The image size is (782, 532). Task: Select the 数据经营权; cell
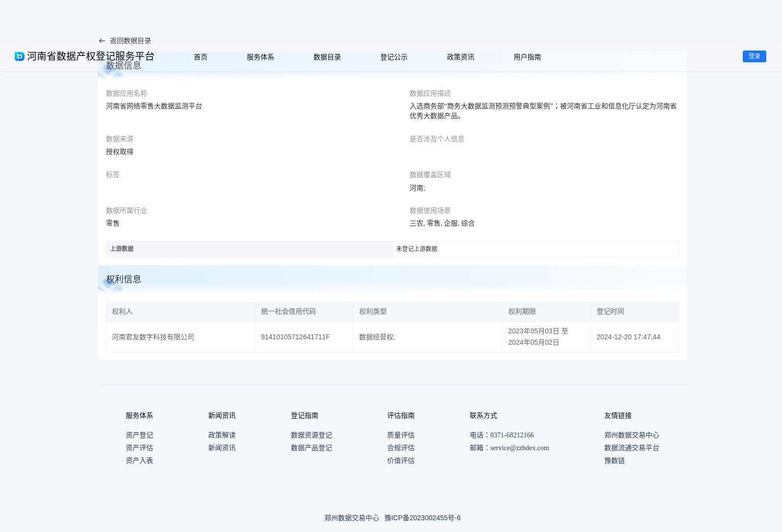(427, 337)
